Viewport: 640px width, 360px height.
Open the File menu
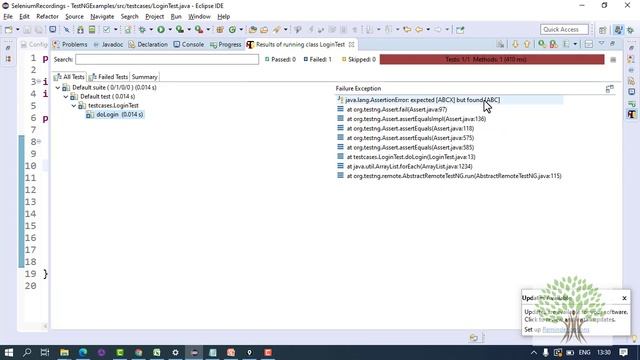(x=8, y=16)
